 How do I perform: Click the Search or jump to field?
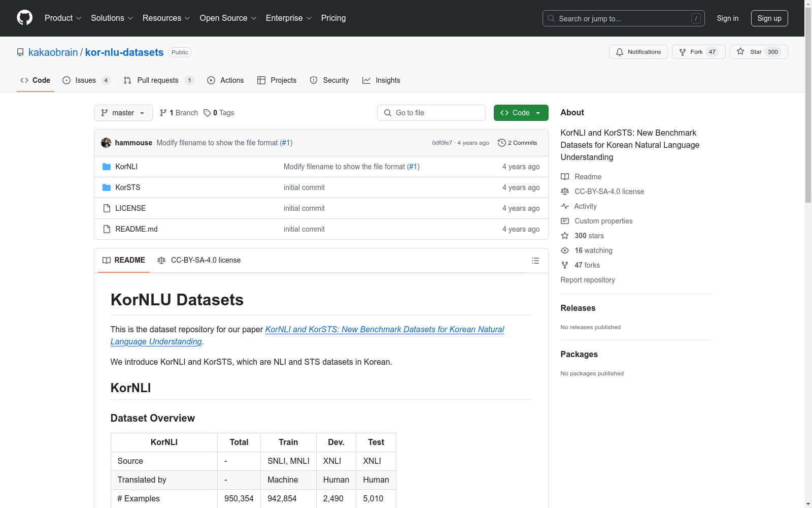tap(624, 18)
